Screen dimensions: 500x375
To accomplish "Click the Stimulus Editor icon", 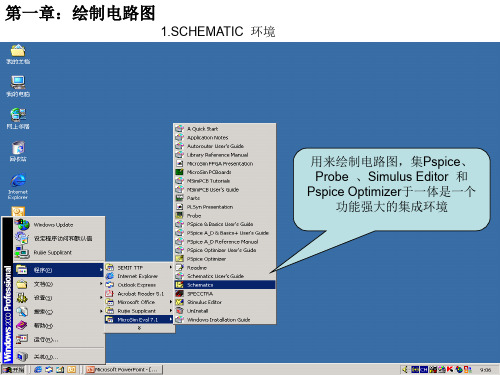I will pos(179,302).
